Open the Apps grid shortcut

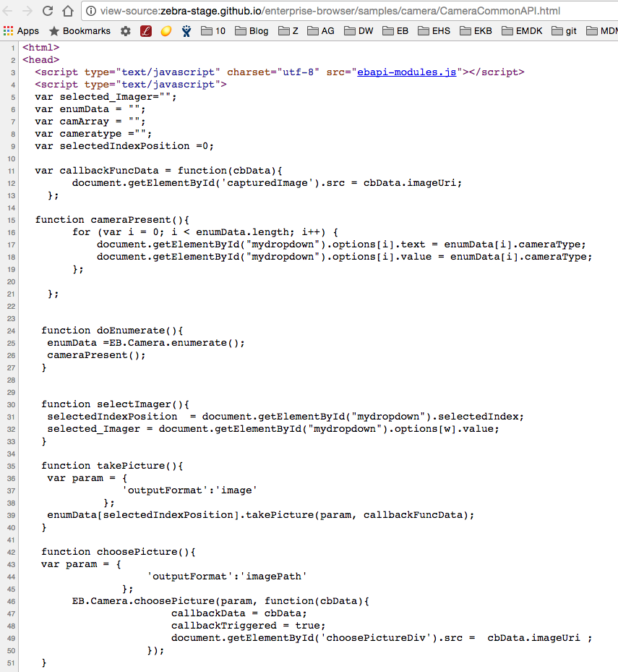click(x=21, y=31)
